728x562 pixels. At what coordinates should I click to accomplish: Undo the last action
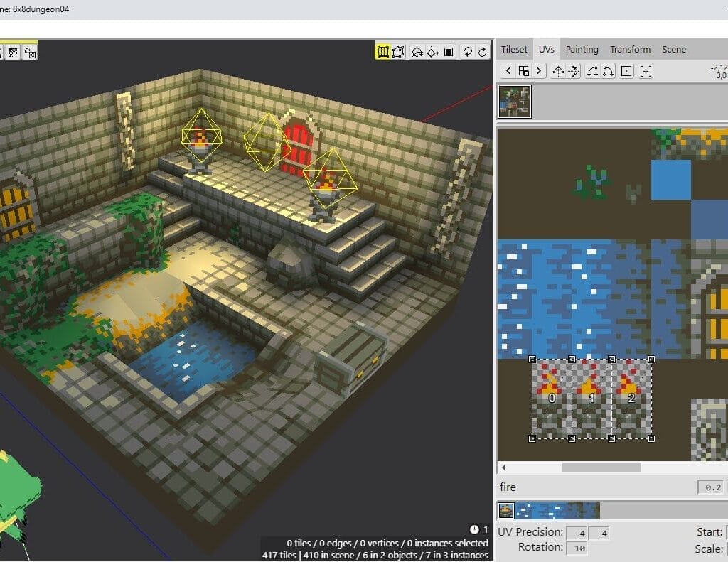[x=469, y=51]
